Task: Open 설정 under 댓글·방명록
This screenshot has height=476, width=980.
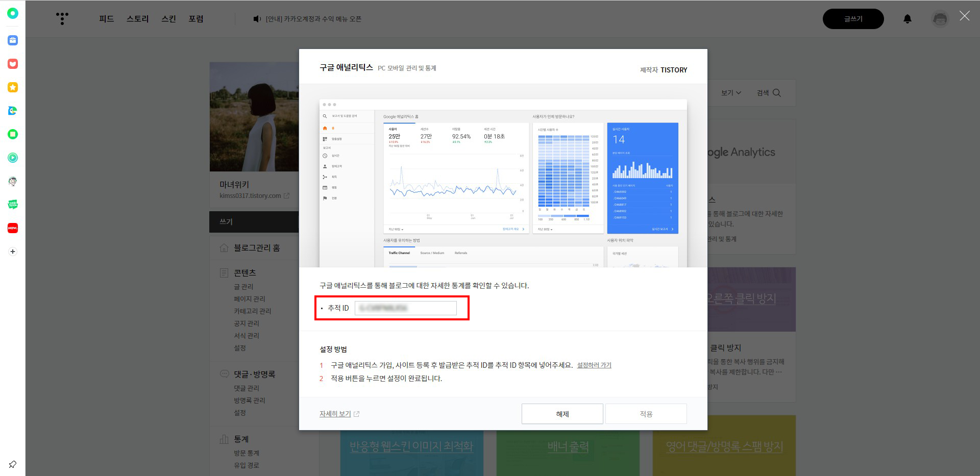Action: pyautogui.click(x=240, y=413)
